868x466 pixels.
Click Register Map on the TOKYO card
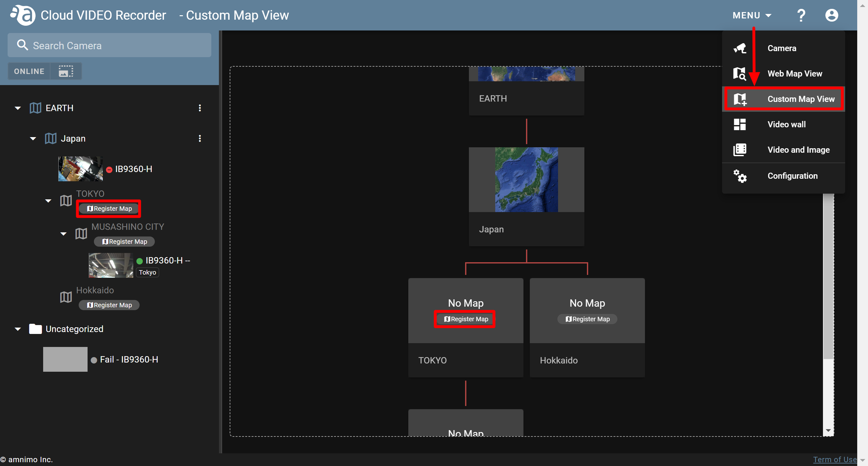(465, 319)
